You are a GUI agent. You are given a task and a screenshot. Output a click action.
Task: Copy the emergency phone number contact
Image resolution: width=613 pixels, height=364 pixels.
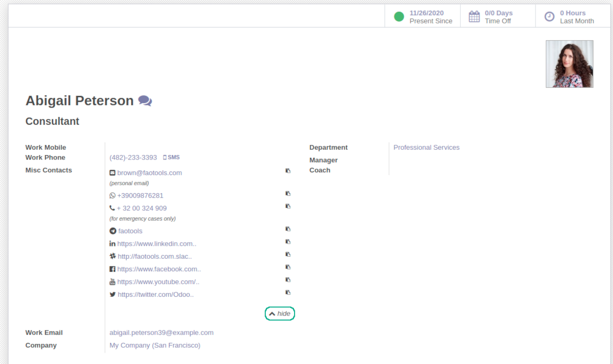pos(288,206)
